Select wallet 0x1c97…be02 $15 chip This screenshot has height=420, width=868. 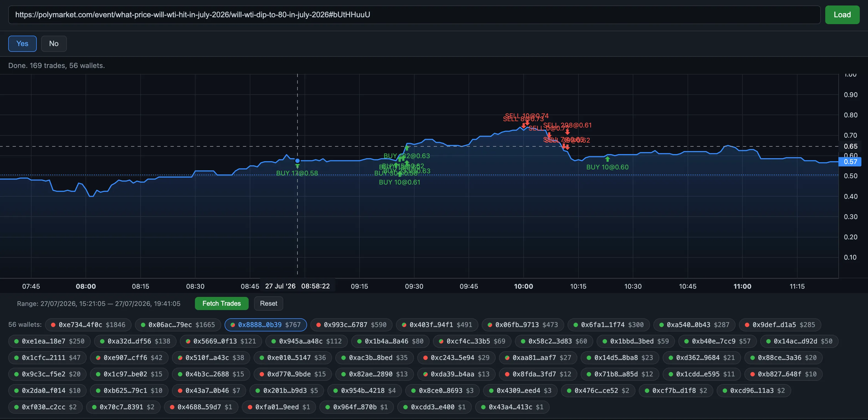[x=129, y=374]
